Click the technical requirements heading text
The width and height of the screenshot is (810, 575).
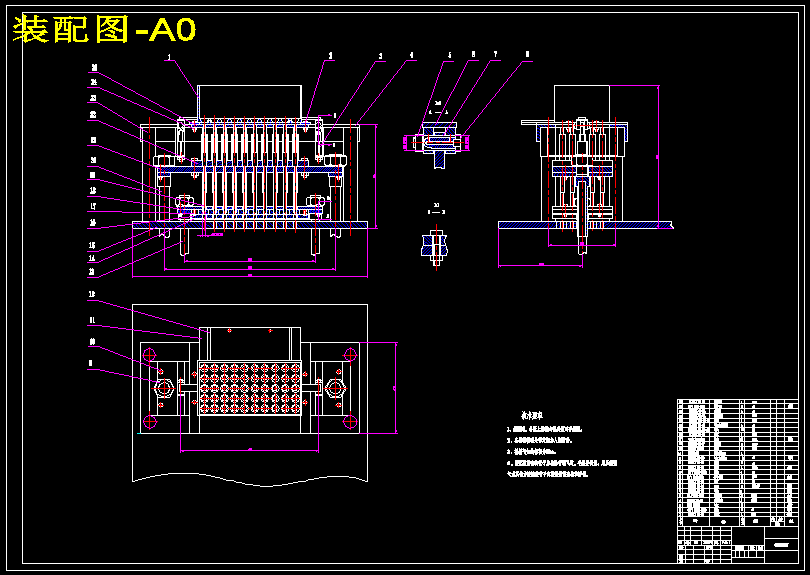tap(532, 415)
